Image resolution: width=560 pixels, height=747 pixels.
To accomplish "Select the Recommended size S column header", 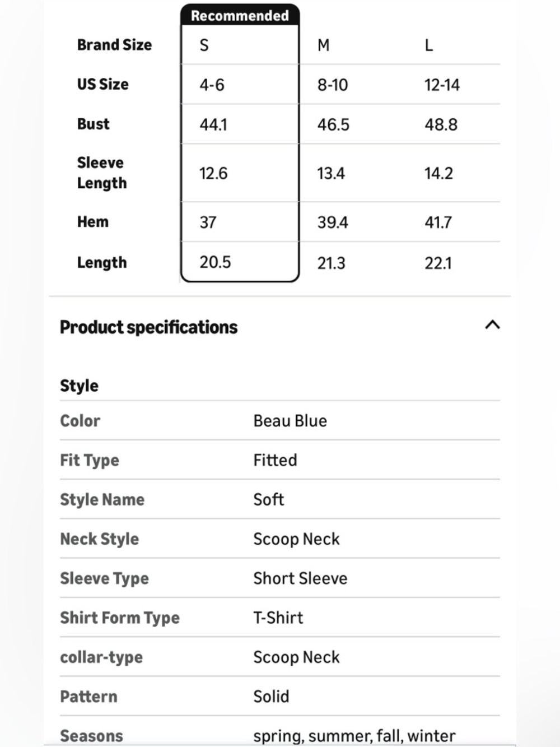I will (x=204, y=45).
